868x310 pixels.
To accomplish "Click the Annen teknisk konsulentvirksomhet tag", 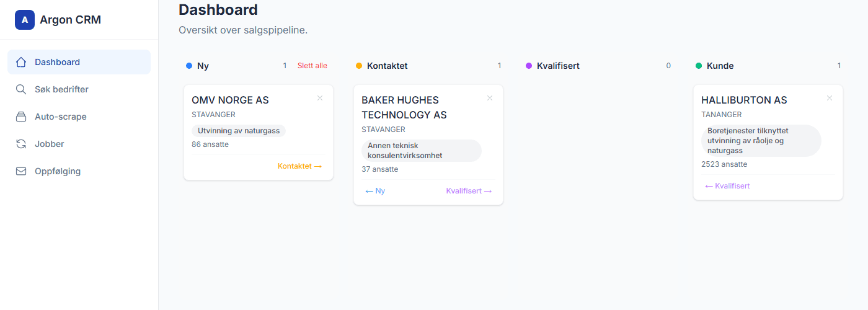I will coord(422,151).
